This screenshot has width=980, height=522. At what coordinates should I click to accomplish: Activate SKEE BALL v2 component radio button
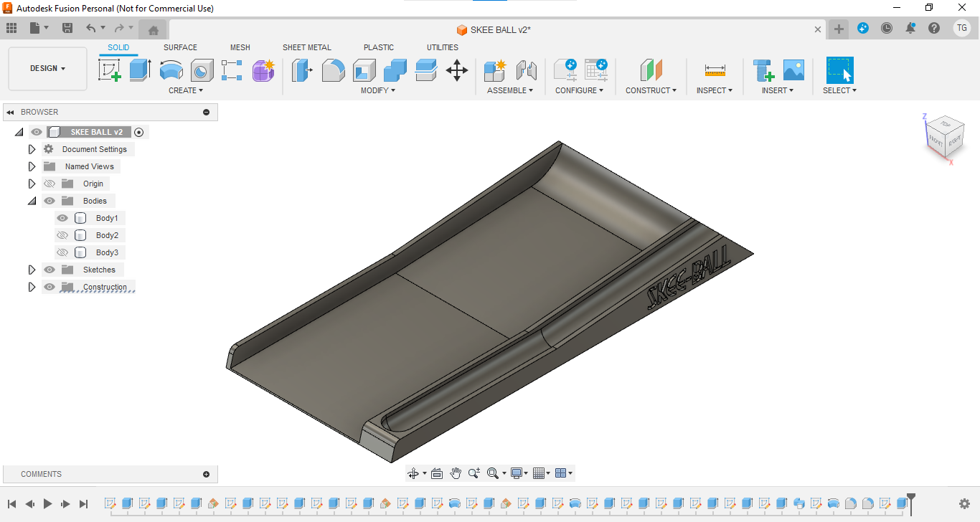tap(139, 132)
